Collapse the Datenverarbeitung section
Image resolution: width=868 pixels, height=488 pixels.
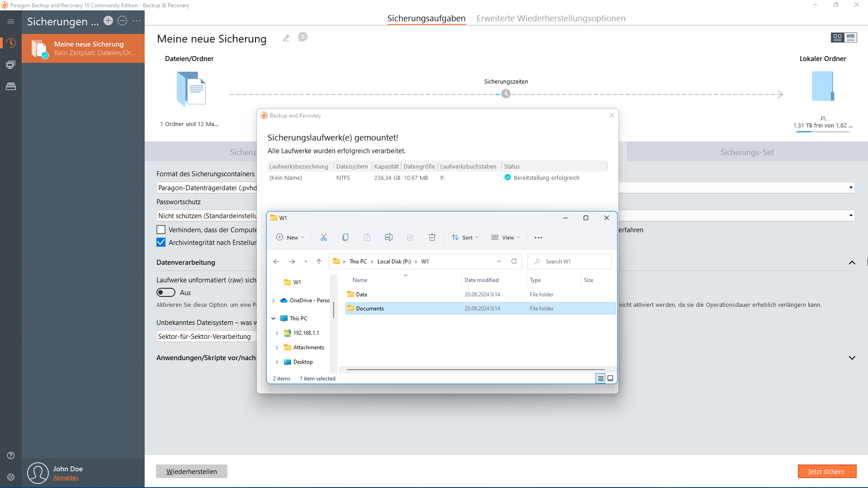[852, 263]
